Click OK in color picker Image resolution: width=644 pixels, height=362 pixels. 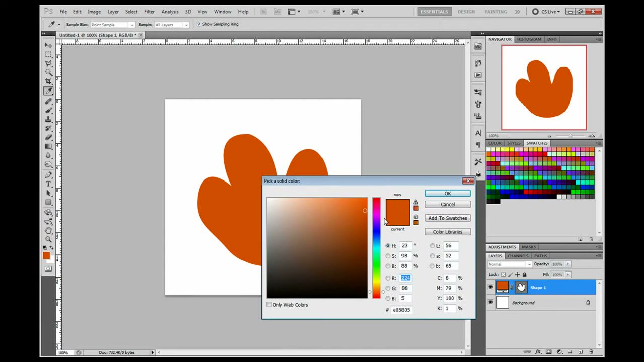[x=448, y=194]
